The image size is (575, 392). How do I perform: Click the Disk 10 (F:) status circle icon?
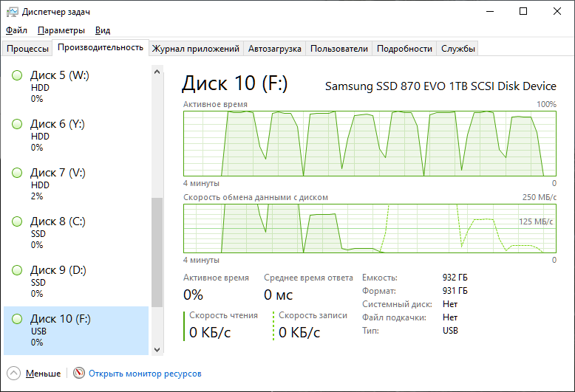(17, 319)
